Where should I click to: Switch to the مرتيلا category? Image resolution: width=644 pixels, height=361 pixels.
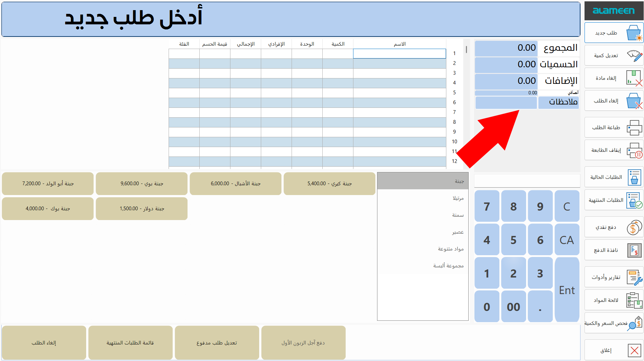click(x=422, y=198)
